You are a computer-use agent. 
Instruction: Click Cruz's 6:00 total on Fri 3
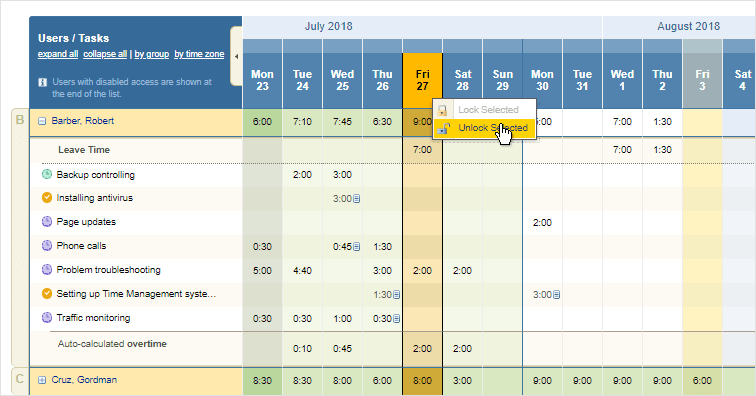pos(702,381)
